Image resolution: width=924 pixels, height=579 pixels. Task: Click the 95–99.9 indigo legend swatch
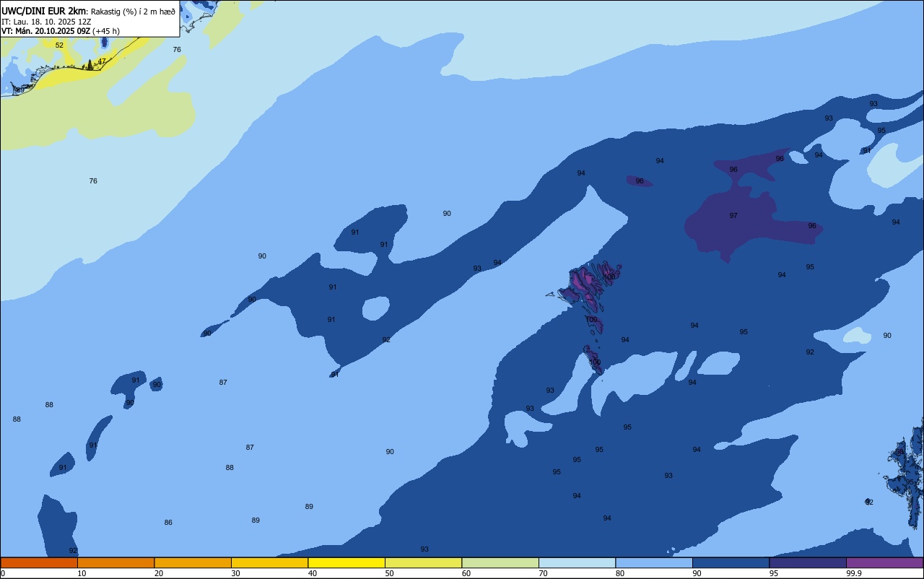[808, 562]
